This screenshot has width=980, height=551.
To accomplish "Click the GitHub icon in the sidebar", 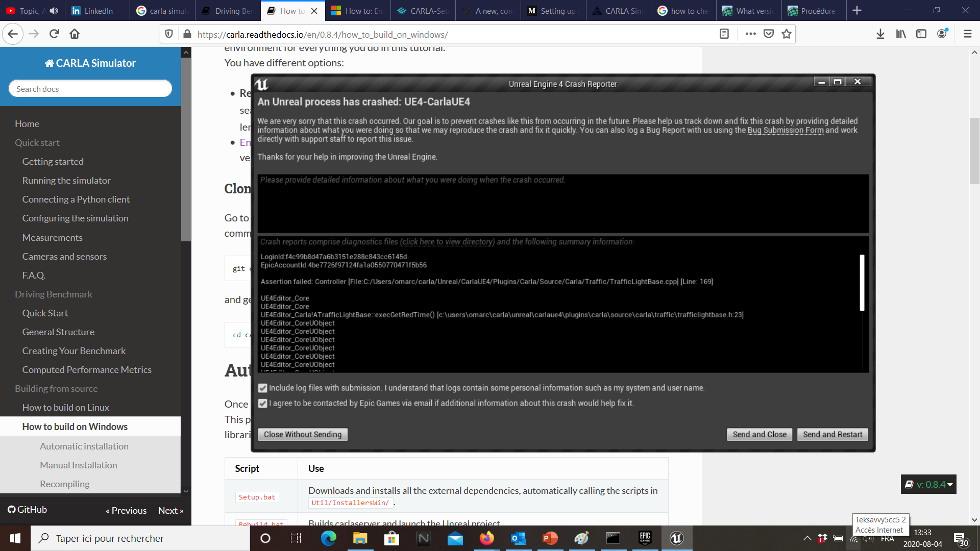I will [11, 509].
